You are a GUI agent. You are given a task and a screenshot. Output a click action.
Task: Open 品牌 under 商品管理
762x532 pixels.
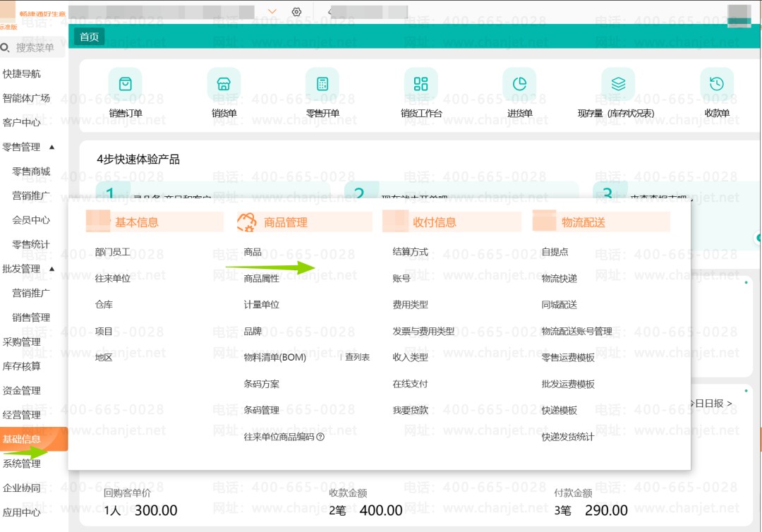(253, 332)
